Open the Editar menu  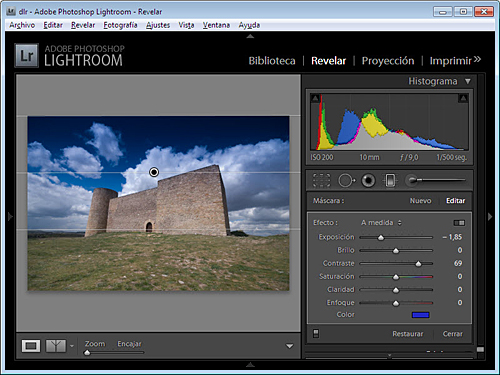[53, 25]
